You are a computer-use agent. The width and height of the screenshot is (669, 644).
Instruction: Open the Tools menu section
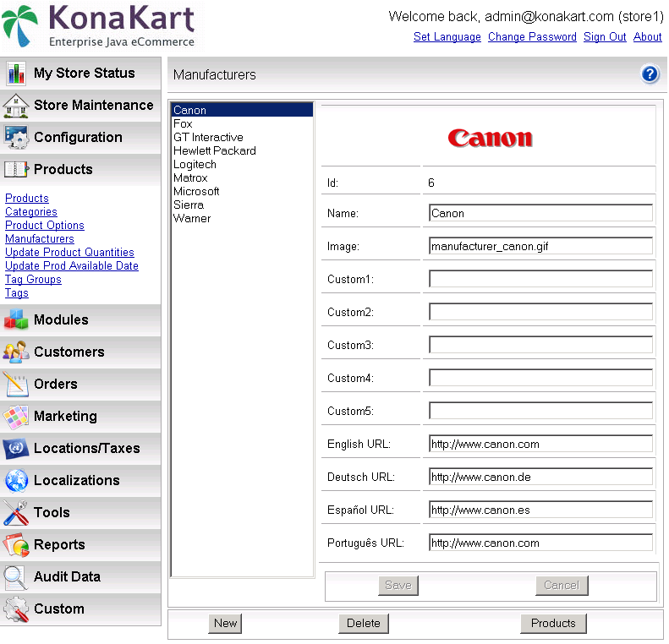coord(80,512)
